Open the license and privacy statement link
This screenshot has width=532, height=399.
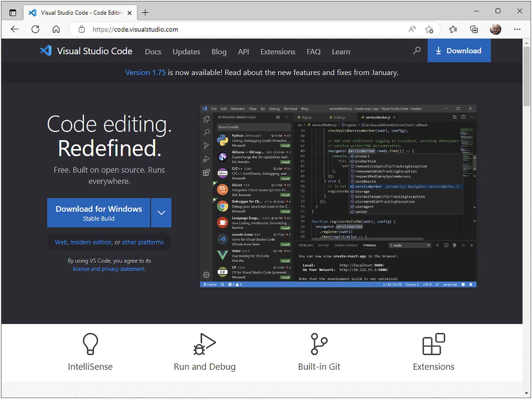coord(109,269)
